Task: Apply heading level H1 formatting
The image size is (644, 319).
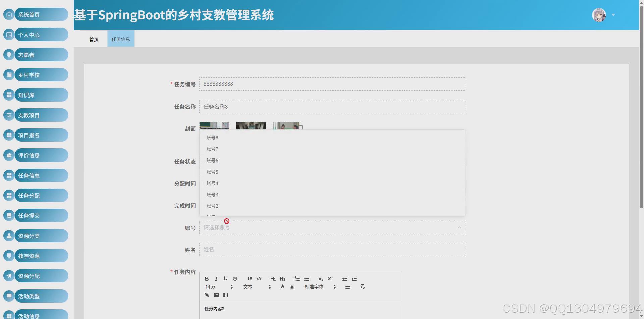Action: click(x=273, y=278)
